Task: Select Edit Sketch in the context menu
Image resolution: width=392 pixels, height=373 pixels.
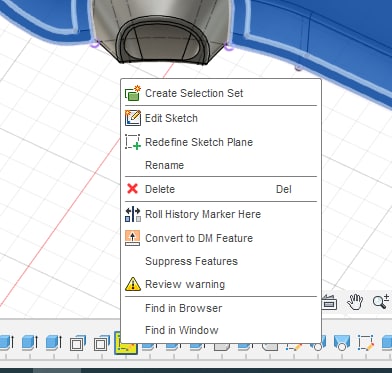Action: click(x=220, y=118)
